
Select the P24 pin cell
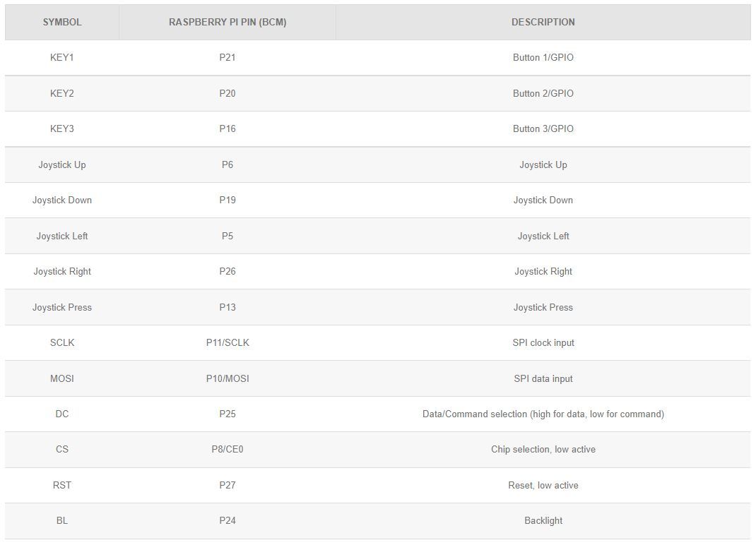tap(228, 521)
